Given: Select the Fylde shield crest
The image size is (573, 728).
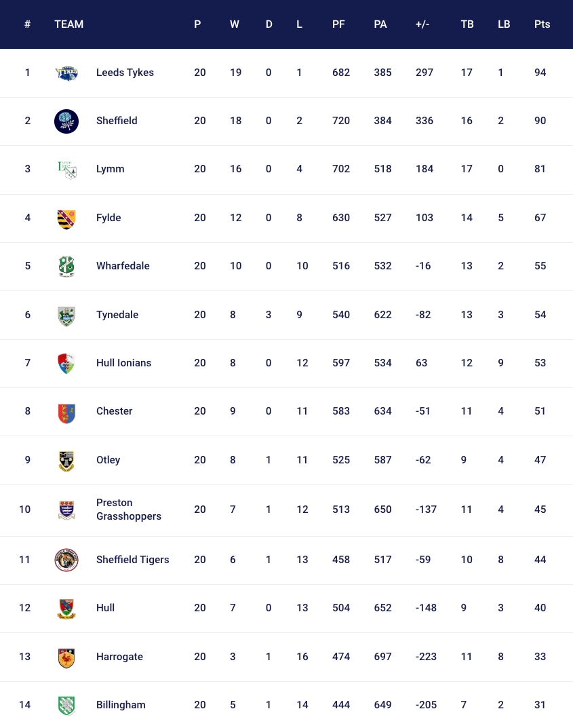Looking at the screenshot, I should tap(66, 219).
